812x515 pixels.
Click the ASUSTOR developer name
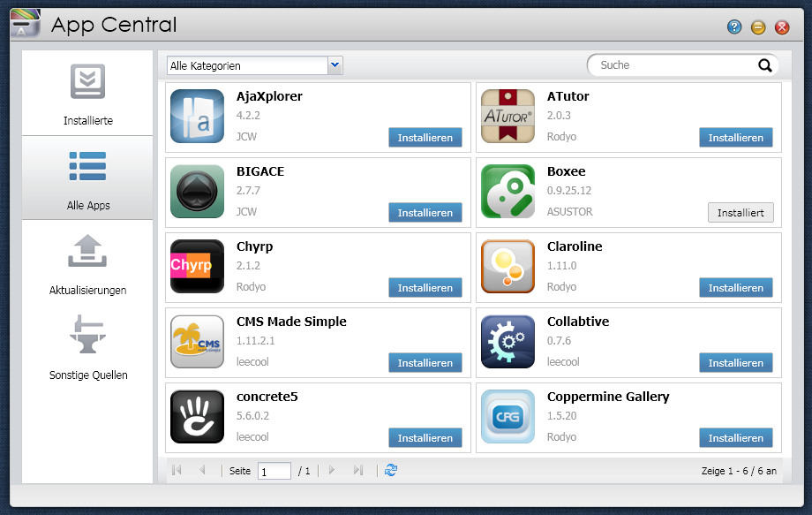pos(569,211)
